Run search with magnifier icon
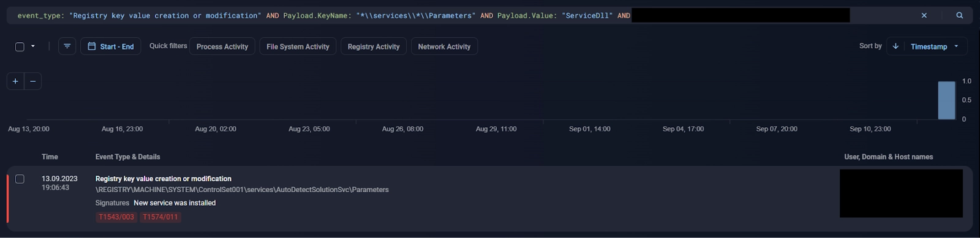Viewport: 980px width, 238px height. coord(960,15)
